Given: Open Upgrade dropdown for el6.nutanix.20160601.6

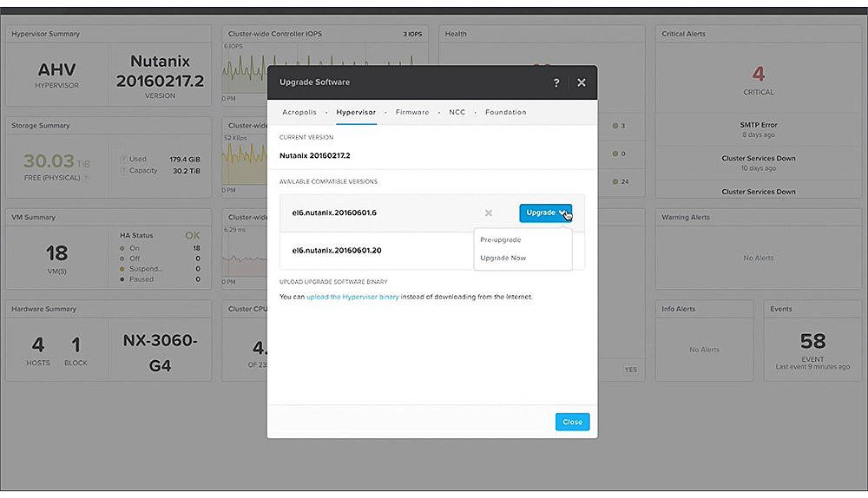Looking at the screenshot, I should pos(546,213).
